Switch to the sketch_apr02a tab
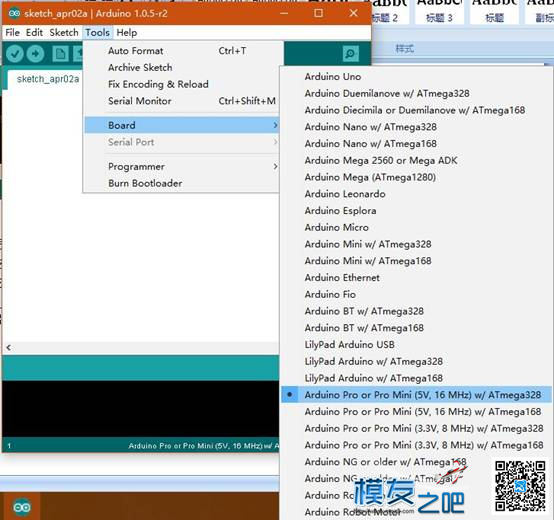Screen dimensions: 554x520 pyautogui.click(x=48, y=79)
